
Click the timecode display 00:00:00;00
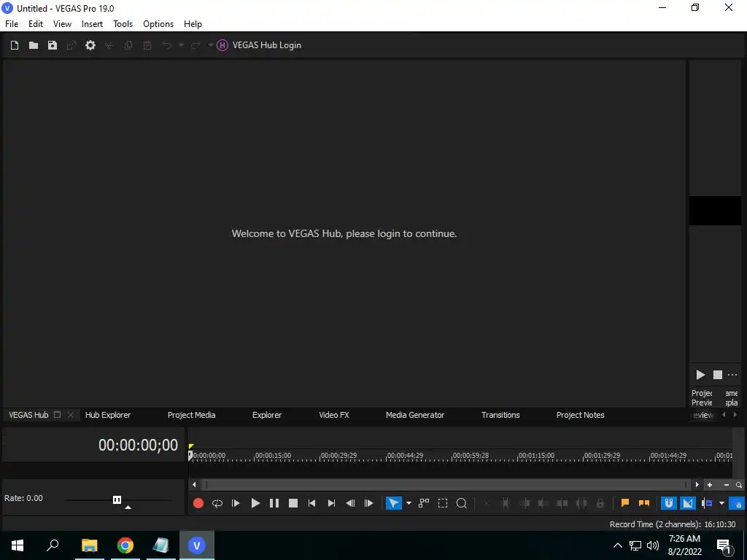point(138,446)
